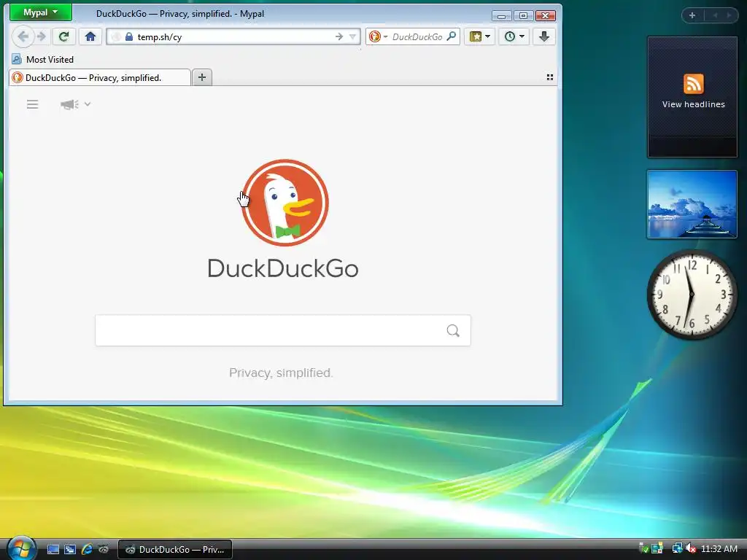Click the green checkmark tray icon
Image resolution: width=747 pixels, height=560 pixels.
(x=644, y=548)
